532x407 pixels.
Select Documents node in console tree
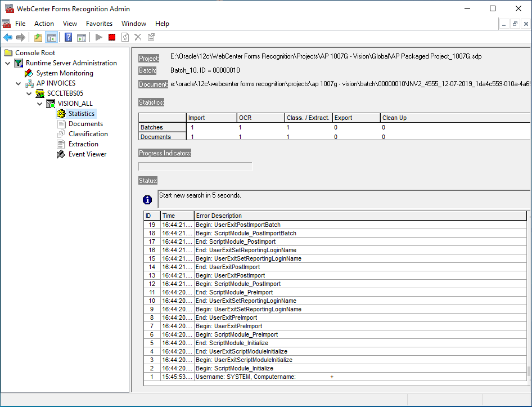(x=85, y=124)
